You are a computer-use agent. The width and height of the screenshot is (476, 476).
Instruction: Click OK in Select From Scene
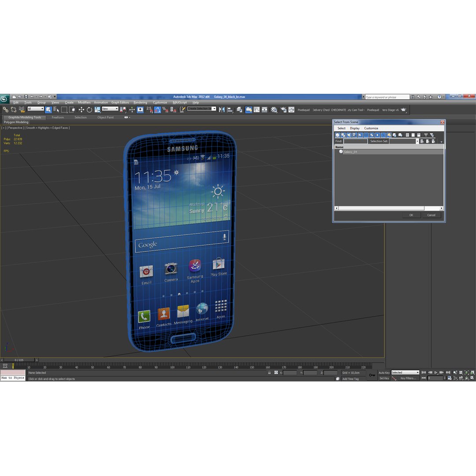411,215
